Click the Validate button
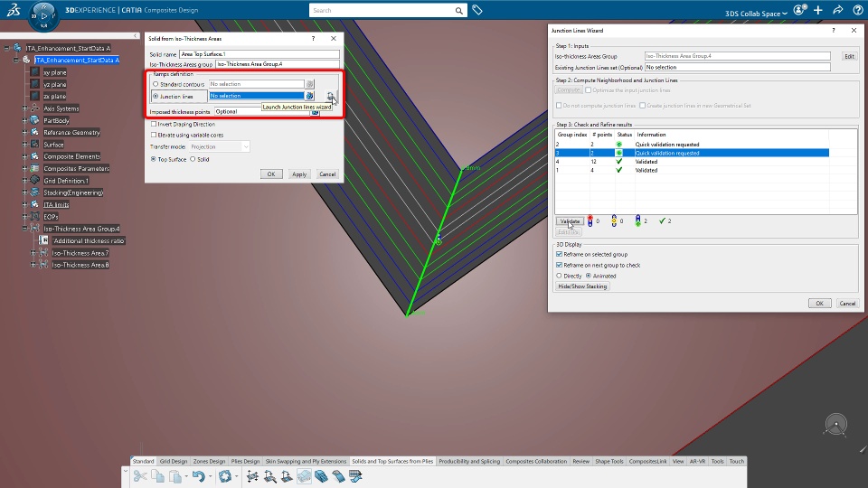Screen dimensions: 868x488 [570, 221]
